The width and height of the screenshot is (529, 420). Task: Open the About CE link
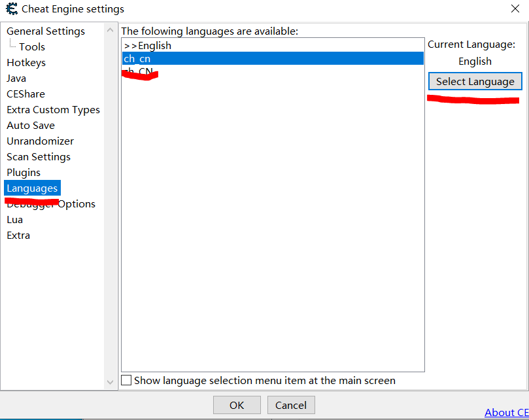(x=506, y=412)
